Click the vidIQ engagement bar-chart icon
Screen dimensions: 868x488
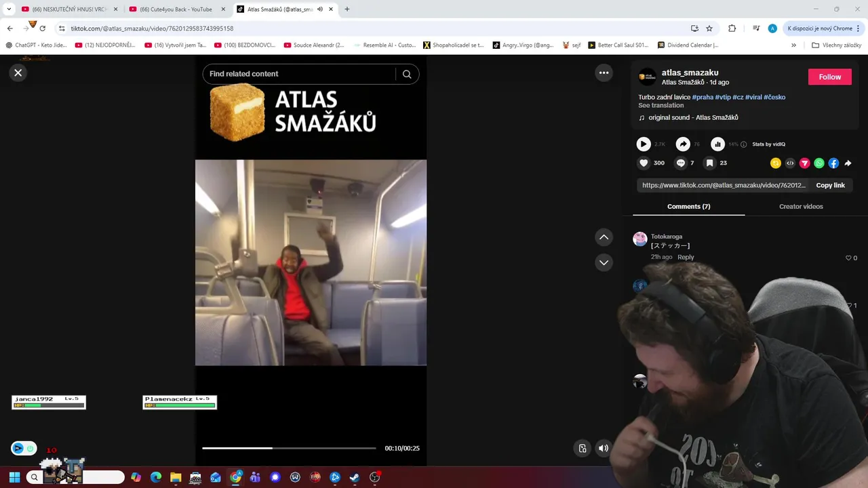coord(717,144)
